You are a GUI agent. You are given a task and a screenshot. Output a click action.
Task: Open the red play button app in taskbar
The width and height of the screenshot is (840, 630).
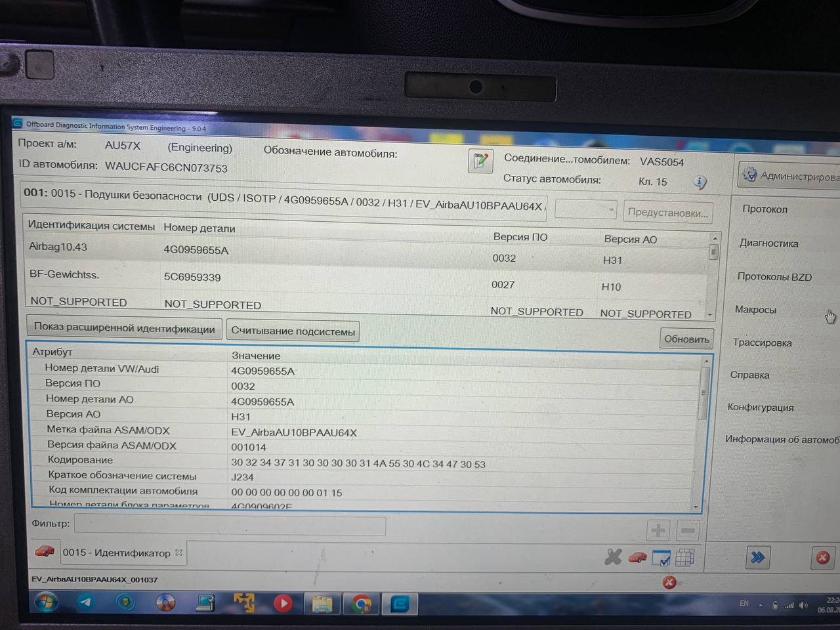tap(283, 603)
